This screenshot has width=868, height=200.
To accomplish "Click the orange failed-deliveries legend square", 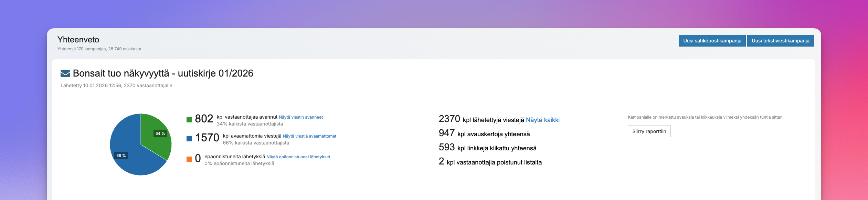I will click(189, 159).
